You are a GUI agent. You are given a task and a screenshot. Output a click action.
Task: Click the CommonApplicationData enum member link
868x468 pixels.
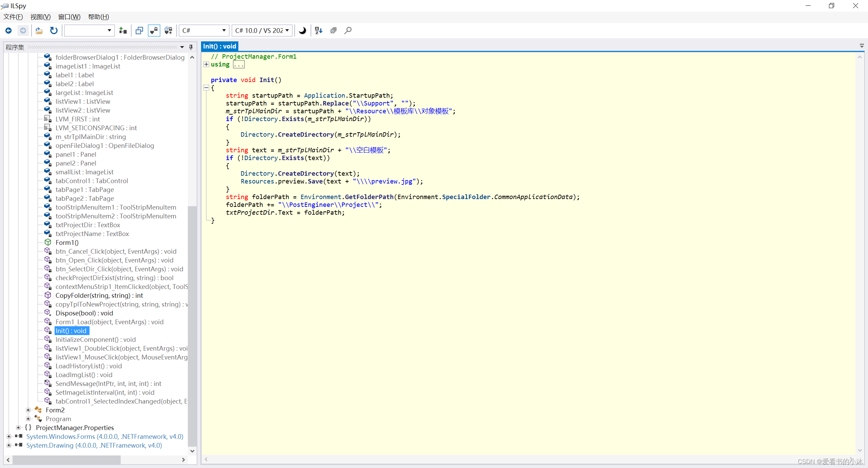coord(533,197)
